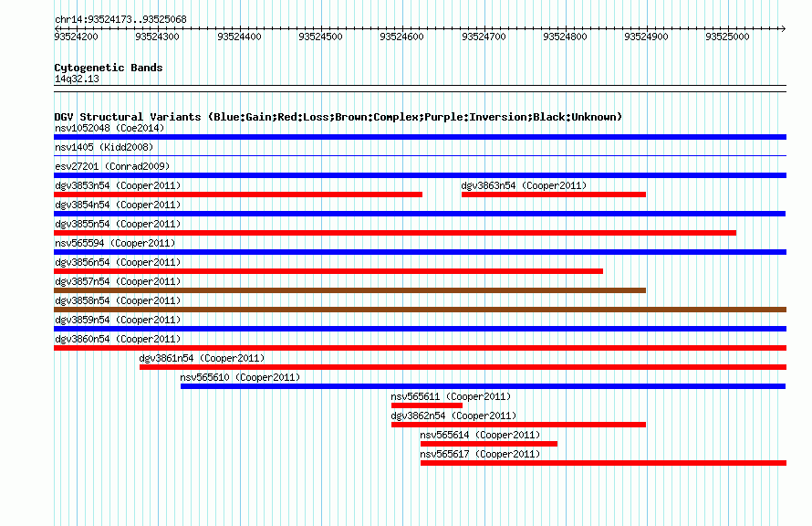Click the nsv565614 red loss bar
The image size is (812, 526).
(489, 444)
